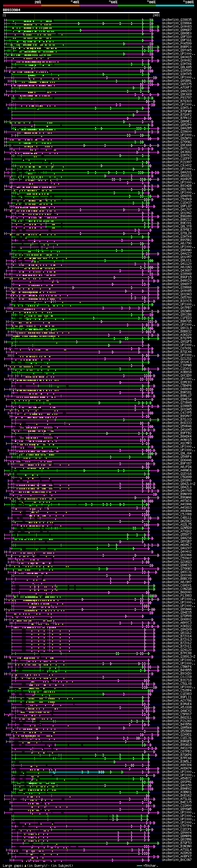The width and height of the screenshot is (197, 868).
Task: Select the UniRef100_B7QJX3 label
Action: [x=177, y=419]
